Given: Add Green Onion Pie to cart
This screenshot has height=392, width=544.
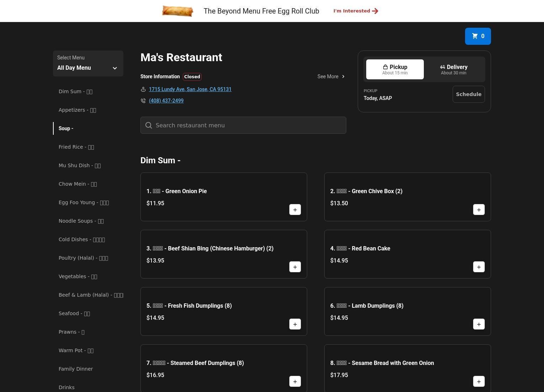Looking at the screenshot, I should (x=295, y=210).
